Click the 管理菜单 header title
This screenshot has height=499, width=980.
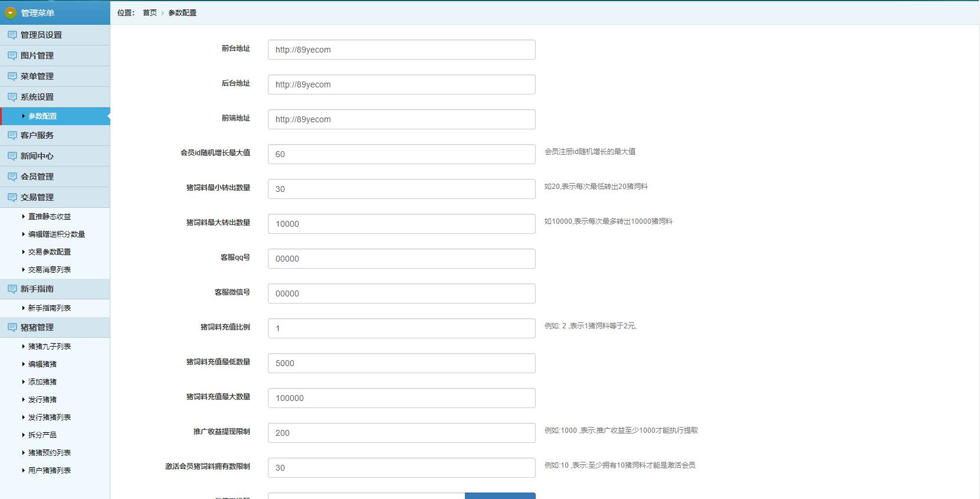click(38, 12)
